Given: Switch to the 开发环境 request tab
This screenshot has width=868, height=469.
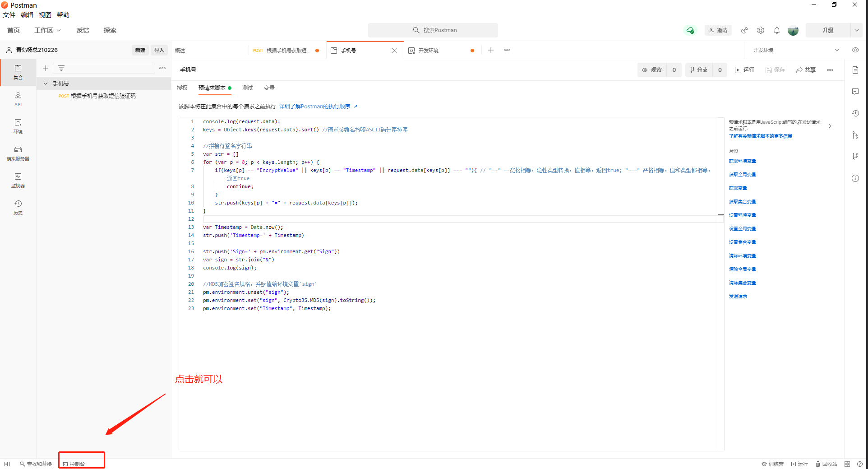Looking at the screenshot, I should coord(442,51).
